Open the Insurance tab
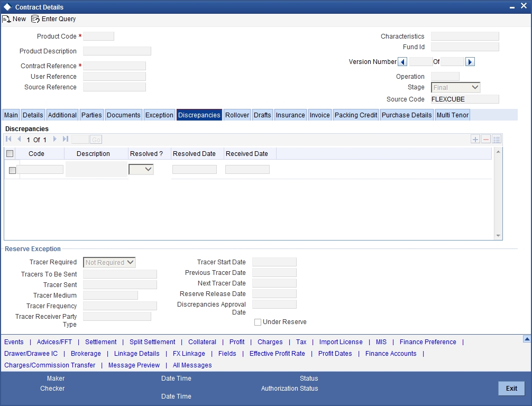 click(290, 115)
